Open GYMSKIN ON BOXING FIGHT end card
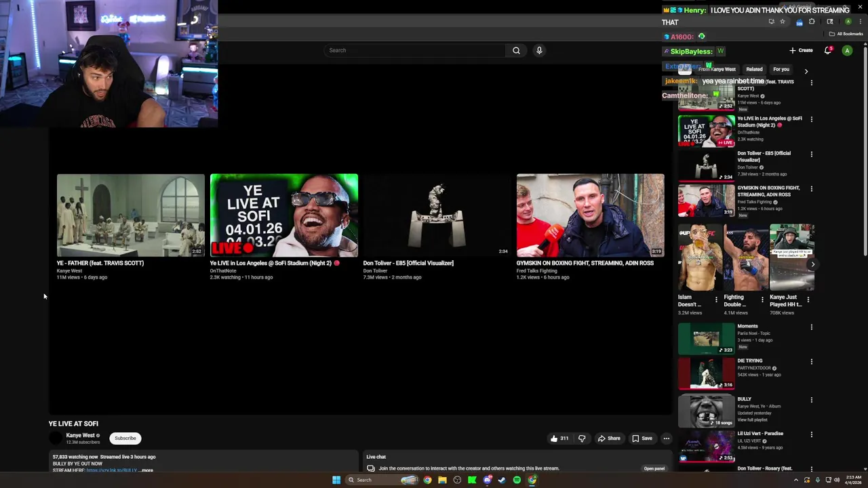 591,215
